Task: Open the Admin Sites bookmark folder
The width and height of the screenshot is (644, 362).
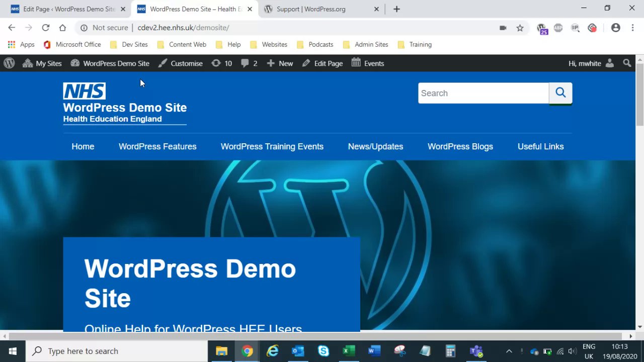Action: point(366,45)
